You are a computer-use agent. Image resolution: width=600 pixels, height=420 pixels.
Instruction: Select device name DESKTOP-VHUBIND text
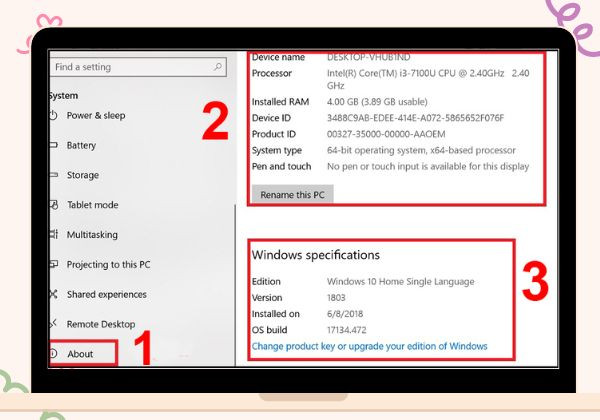pos(368,57)
